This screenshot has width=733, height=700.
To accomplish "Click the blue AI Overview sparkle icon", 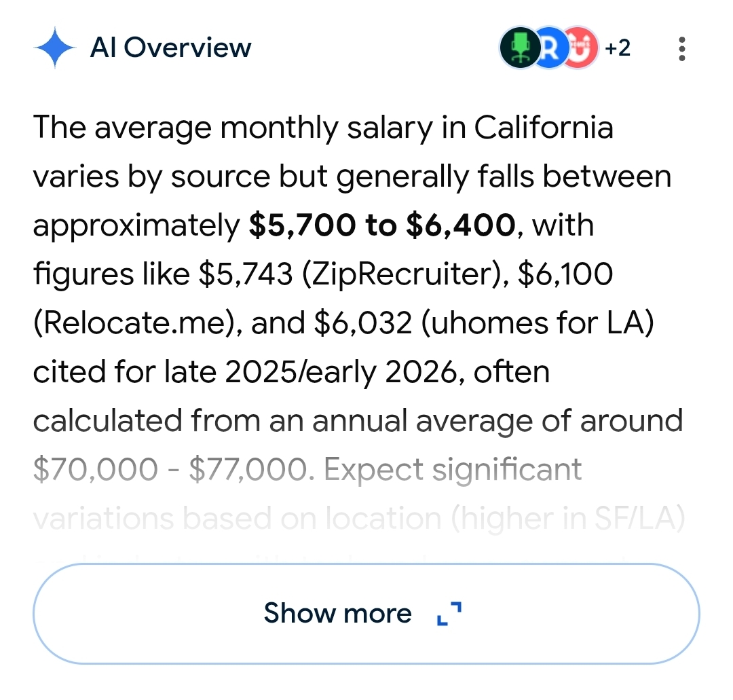I will (x=54, y=48).
